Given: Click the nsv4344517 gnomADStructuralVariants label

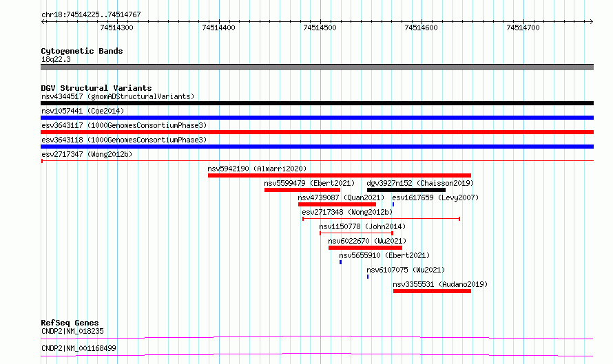Looking at the screenshot, I should 118,96.
